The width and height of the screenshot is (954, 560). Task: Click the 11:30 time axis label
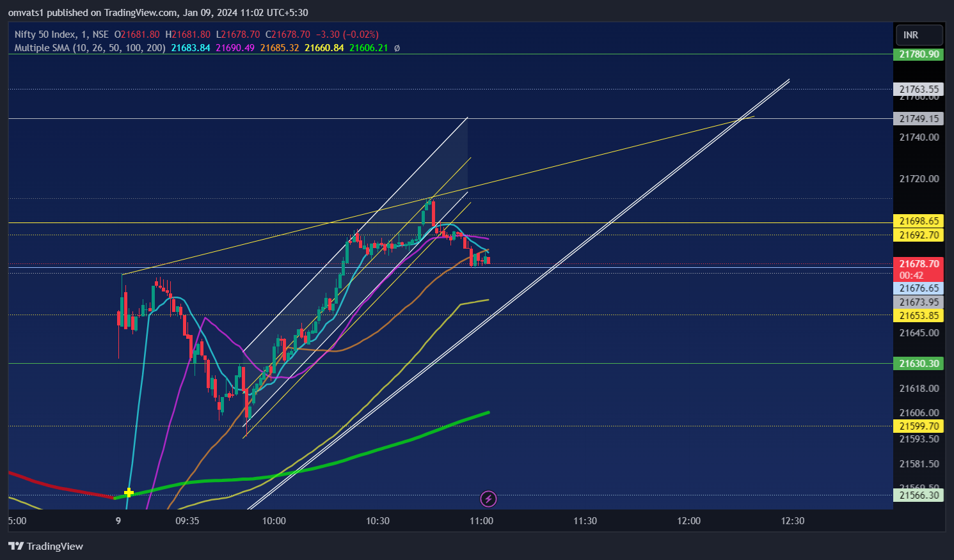(x=585, y=521)
